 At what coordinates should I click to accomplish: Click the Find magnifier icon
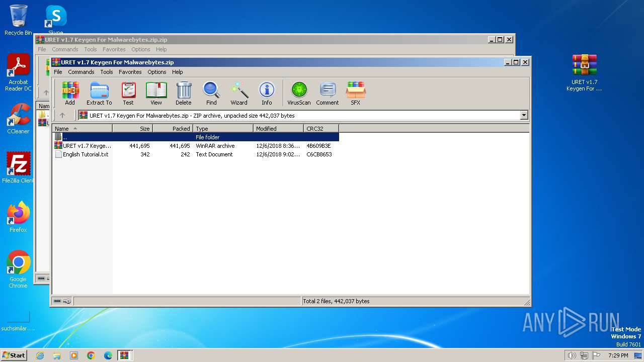(211, 94)
